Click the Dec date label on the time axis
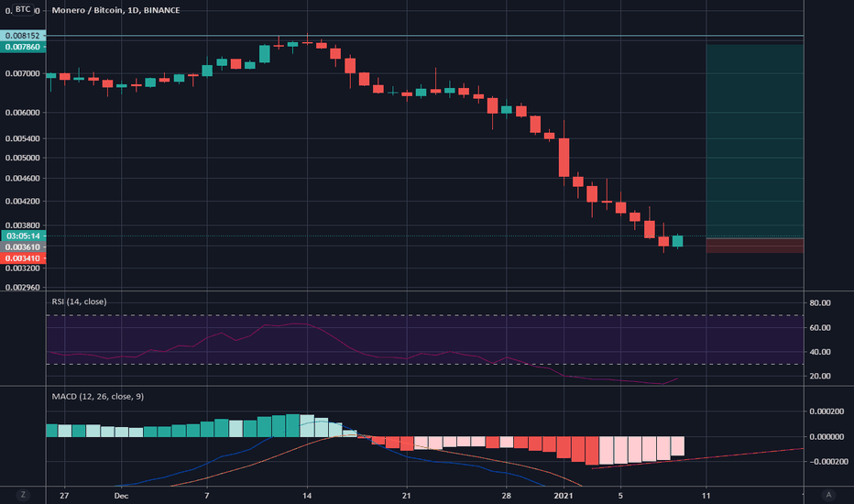Screen dimensions: 854x504 [x=121, y=495]
